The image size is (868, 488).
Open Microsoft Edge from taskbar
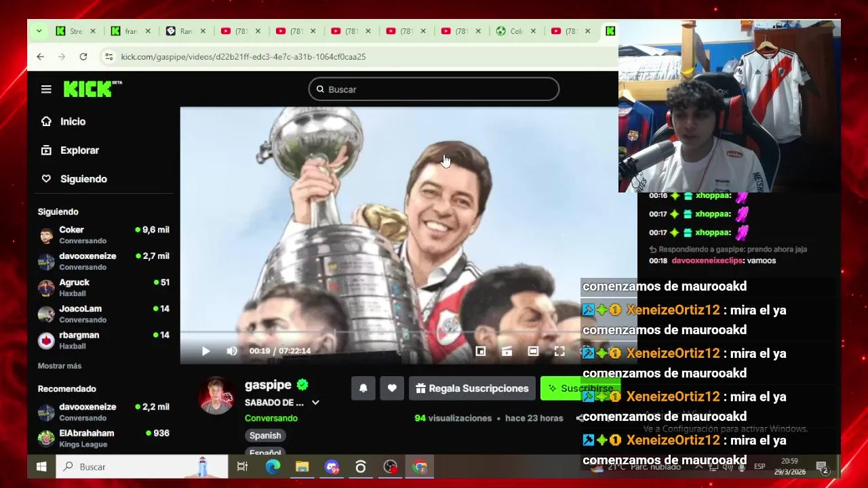[x=273, y=466]
